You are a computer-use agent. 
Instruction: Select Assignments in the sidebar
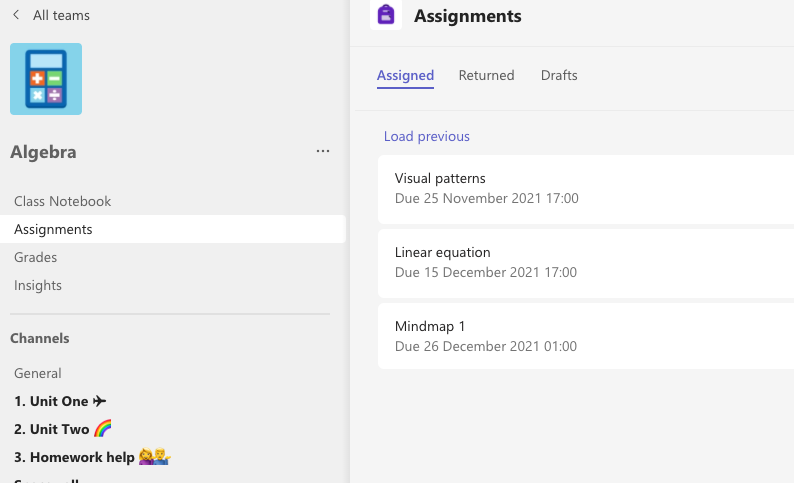click(x=53, y=229)
